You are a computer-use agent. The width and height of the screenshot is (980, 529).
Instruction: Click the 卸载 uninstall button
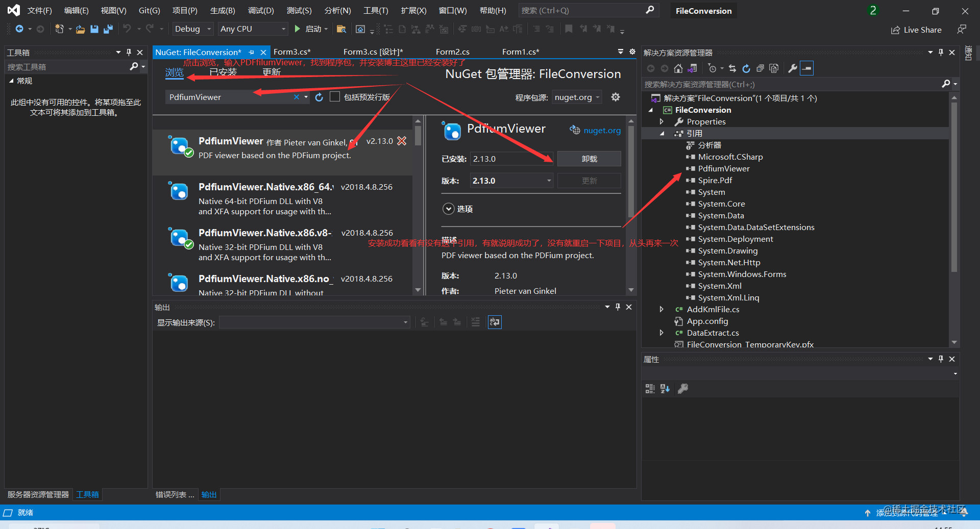click(589, 159)
